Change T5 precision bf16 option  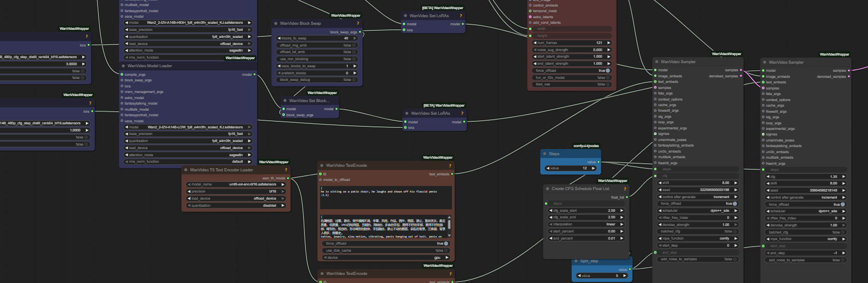pyautogui.click(x=236, y=192)
